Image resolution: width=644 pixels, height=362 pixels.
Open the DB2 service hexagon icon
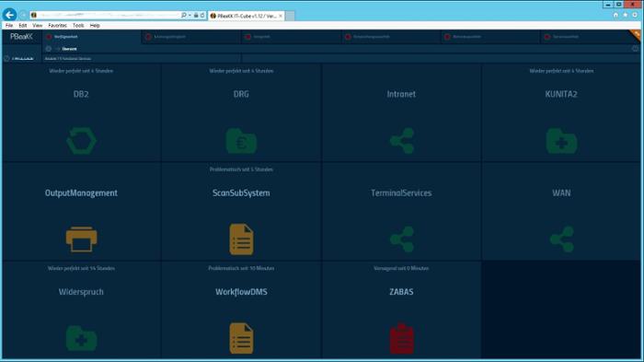(x=81, y=141)
